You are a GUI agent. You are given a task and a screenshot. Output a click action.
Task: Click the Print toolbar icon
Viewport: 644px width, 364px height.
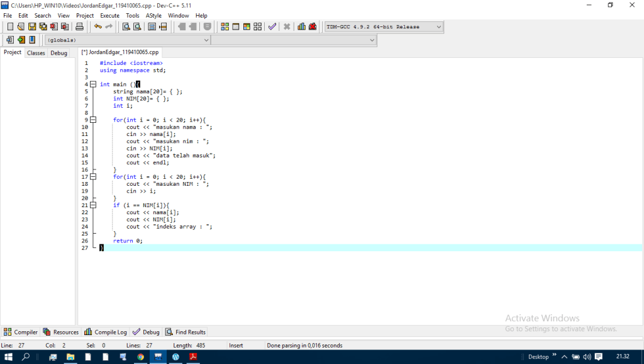[x=79, y=26]
